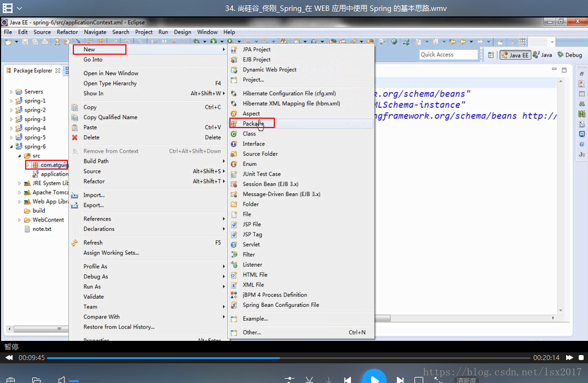Collapse the spring-6 project node
This screenshot has height=383, width=588.
coord(11,147)
